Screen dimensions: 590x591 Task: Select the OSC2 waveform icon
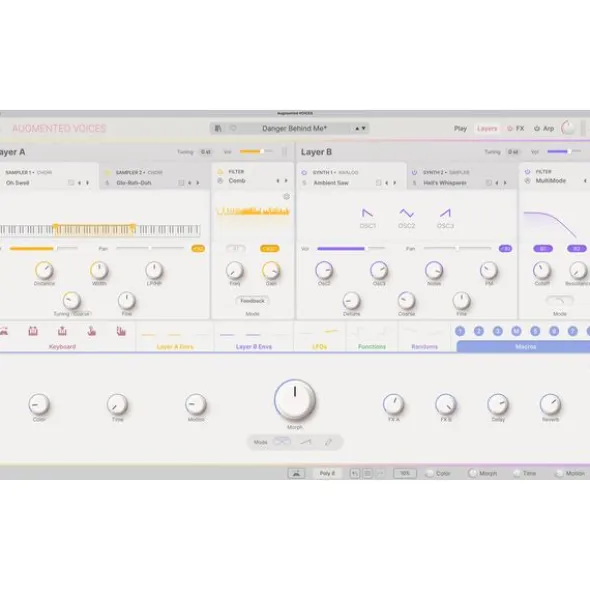[x=406, y=213]
